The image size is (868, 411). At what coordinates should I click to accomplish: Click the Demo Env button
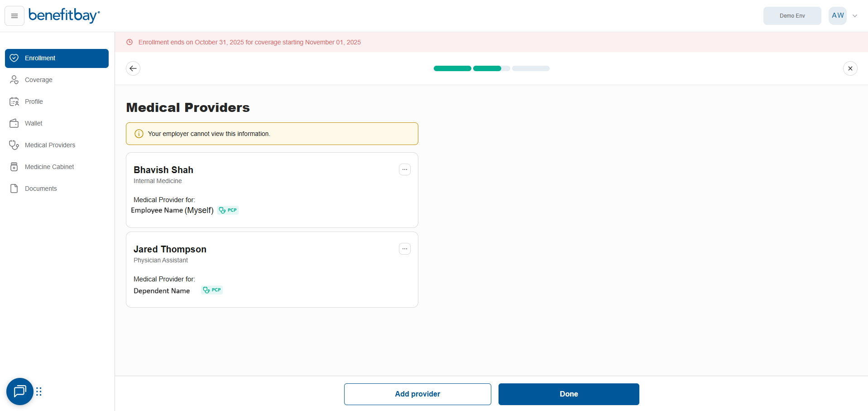792,16
